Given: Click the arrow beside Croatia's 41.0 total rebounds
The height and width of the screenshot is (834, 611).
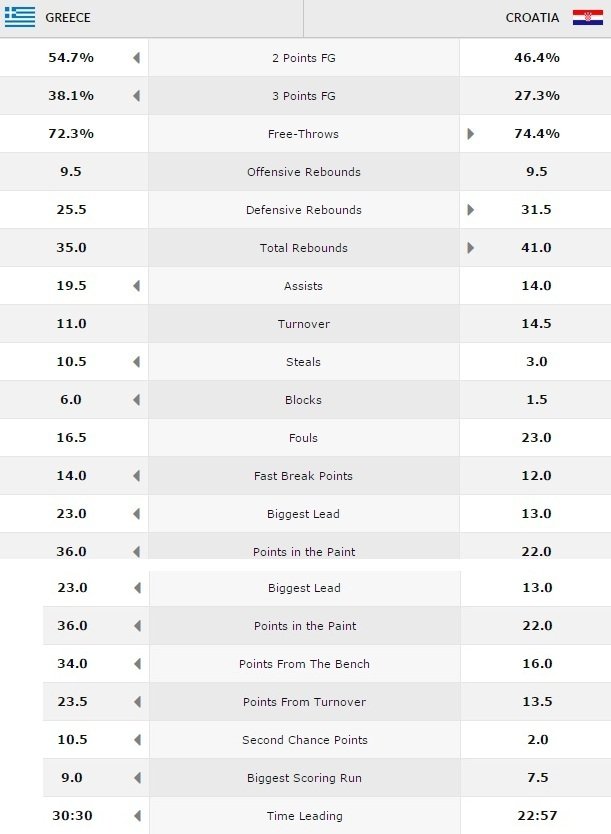Looking at the screenshot, I should click(471, 247).
